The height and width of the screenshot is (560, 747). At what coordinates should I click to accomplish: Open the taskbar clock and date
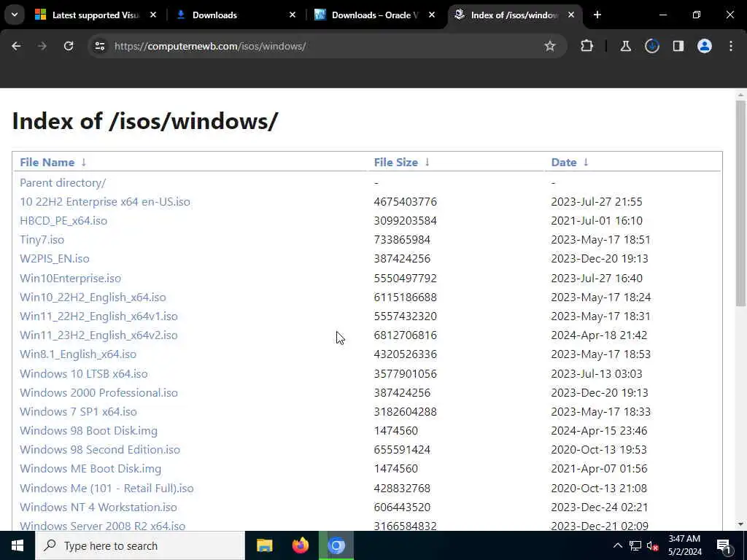pyautogui.click(x=684, y=545)
